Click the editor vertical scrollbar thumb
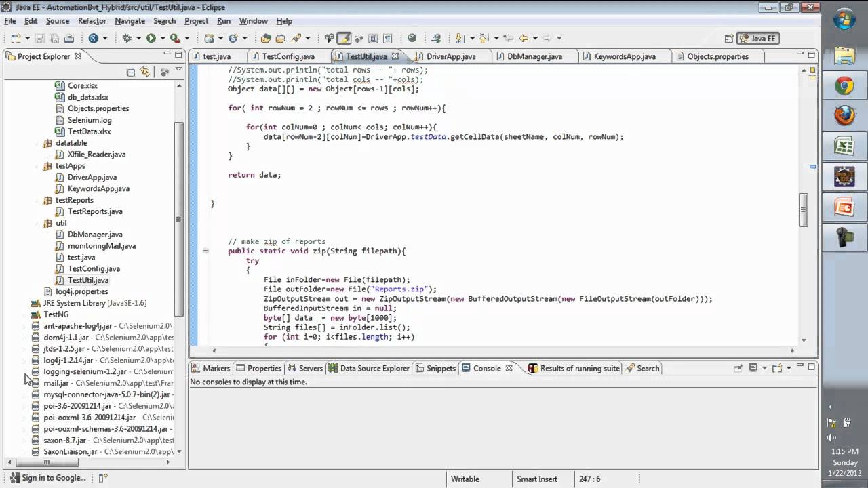The width and height of the screenshot is (868, 488). tap(804, 210)
